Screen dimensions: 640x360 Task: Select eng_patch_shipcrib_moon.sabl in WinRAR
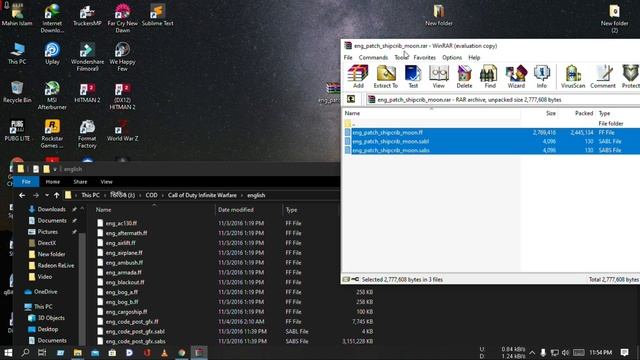click(x=491, y=141)
